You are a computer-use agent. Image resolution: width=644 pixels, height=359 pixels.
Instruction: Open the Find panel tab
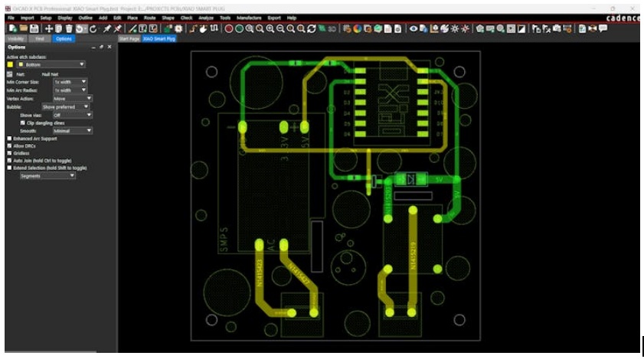pos(39,38)
